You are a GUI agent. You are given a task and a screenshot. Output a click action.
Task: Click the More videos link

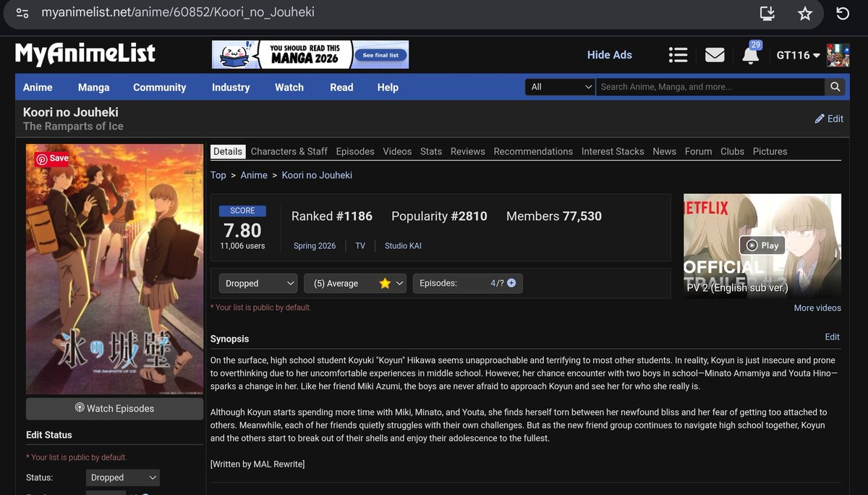click(817, 308)
